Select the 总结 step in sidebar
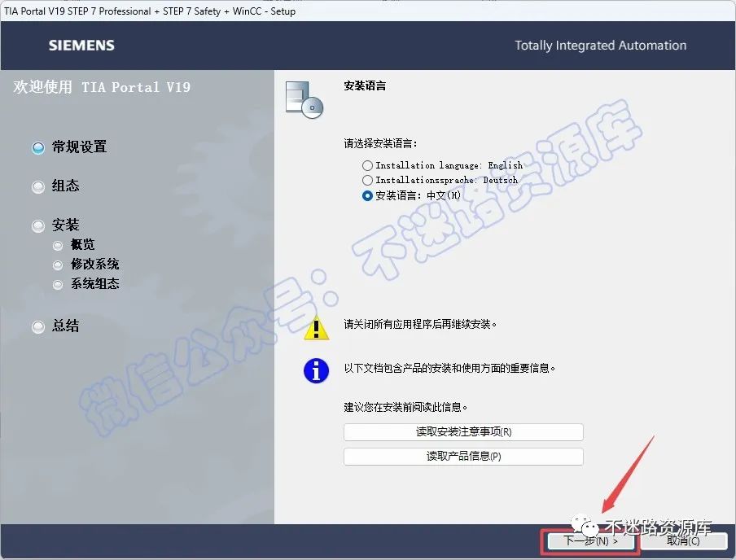This screenshot has width=736, height=560. [55, 326]
